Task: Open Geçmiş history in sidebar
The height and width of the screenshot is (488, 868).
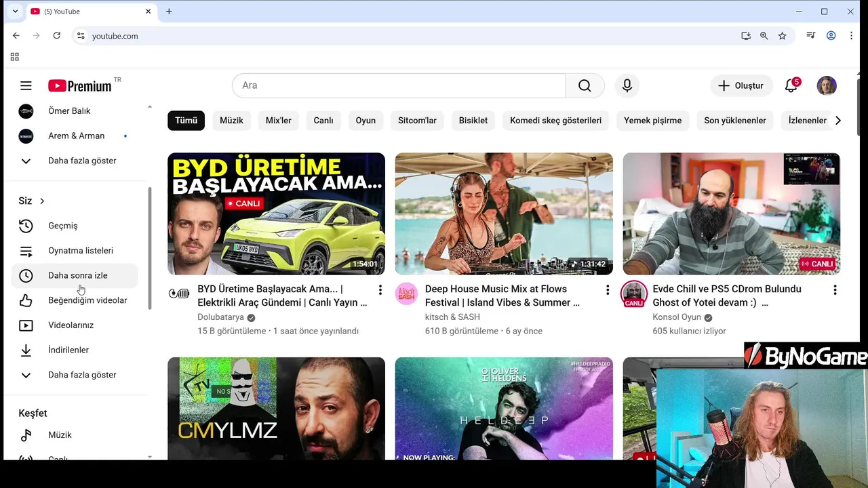Action: pos(75,226)
